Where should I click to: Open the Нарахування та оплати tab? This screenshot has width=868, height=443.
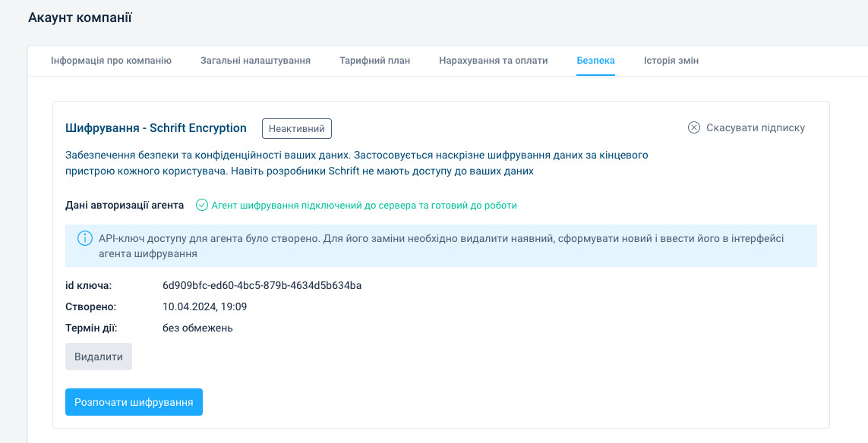[x=493, y=61]
